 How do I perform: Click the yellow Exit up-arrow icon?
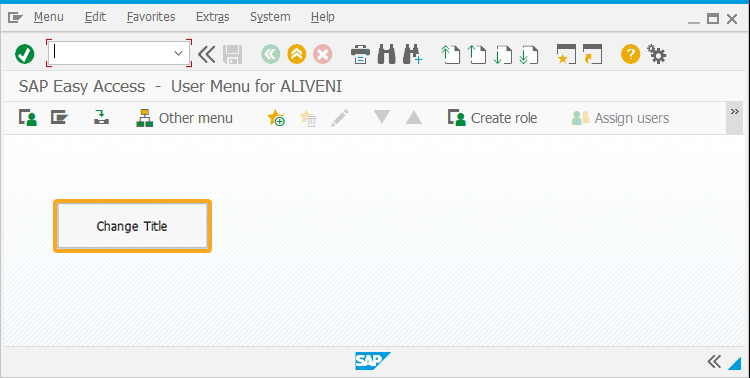click(x=297, y=54)
